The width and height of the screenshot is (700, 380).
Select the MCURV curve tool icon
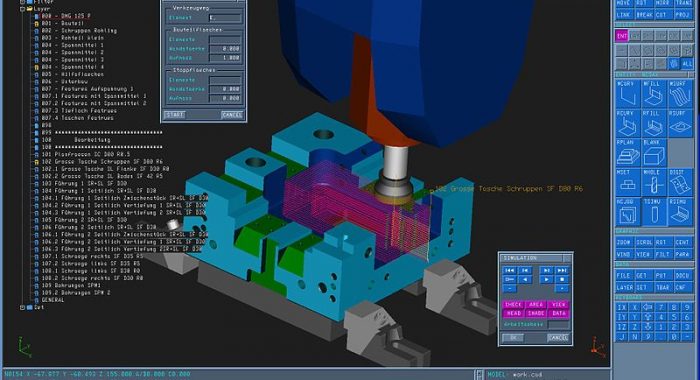(x=628, y=94)
